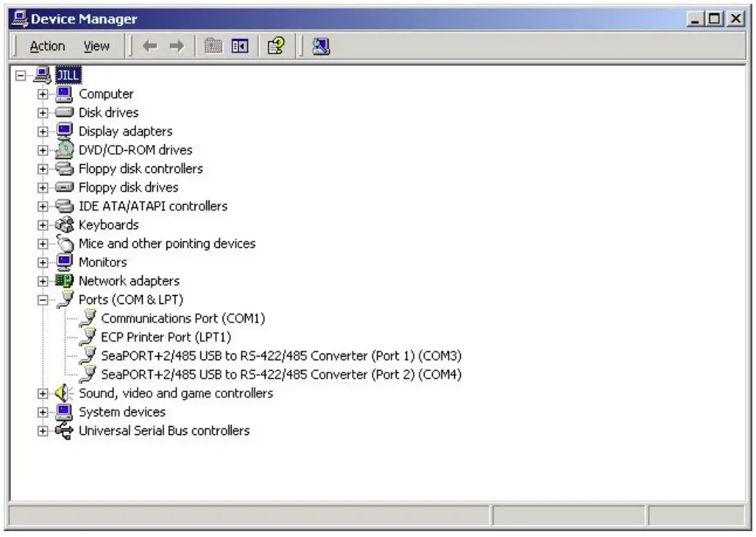Click the Device Manager title bar icon
Image resolution: width=756 pixels, height=537 pixels.
pos(20,18)
